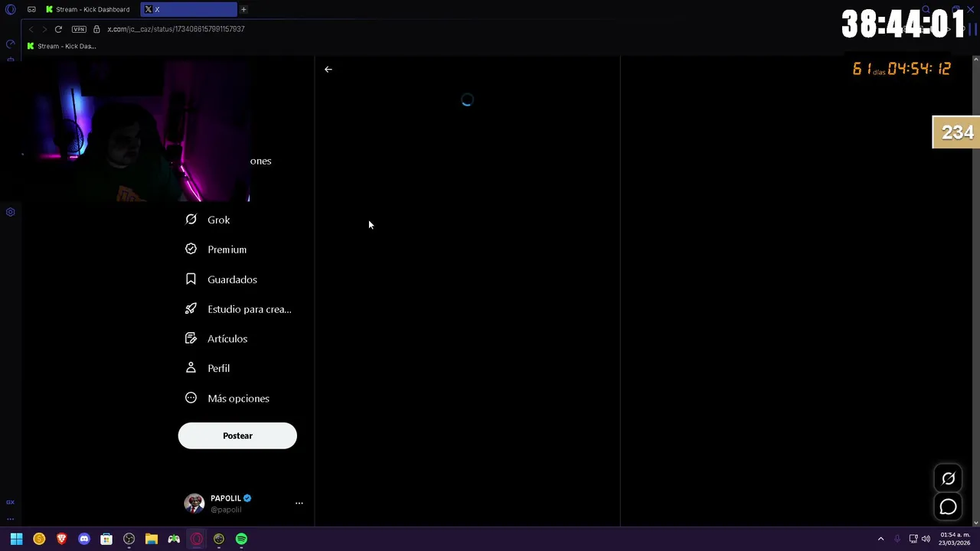Open Microsoft Store from taskbar
980x551 pixels.
[x=106, y=539]
